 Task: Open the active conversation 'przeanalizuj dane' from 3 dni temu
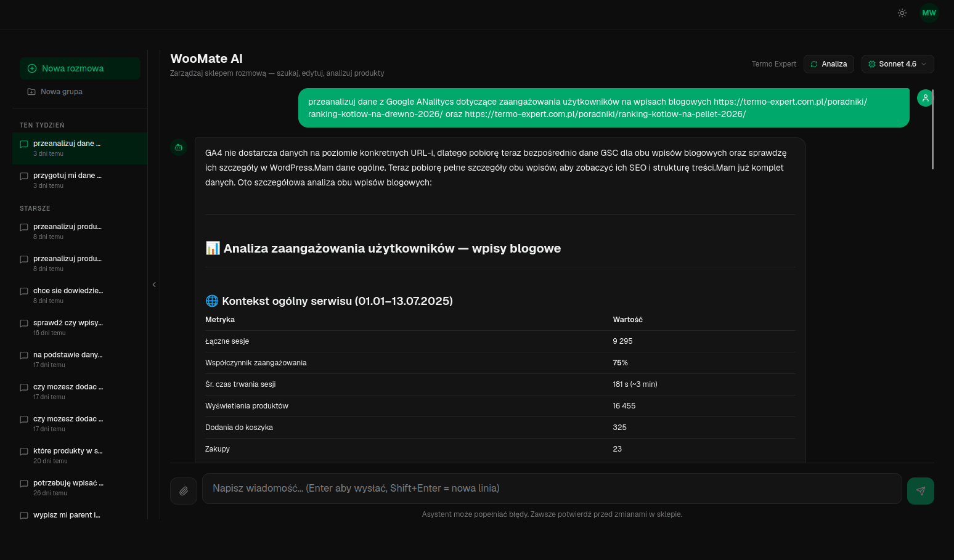(x=80, y=148)
